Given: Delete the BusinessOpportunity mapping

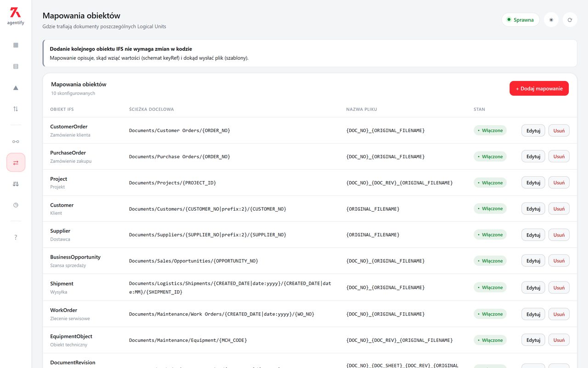Looking at the screenshot, I should [559, 261].
